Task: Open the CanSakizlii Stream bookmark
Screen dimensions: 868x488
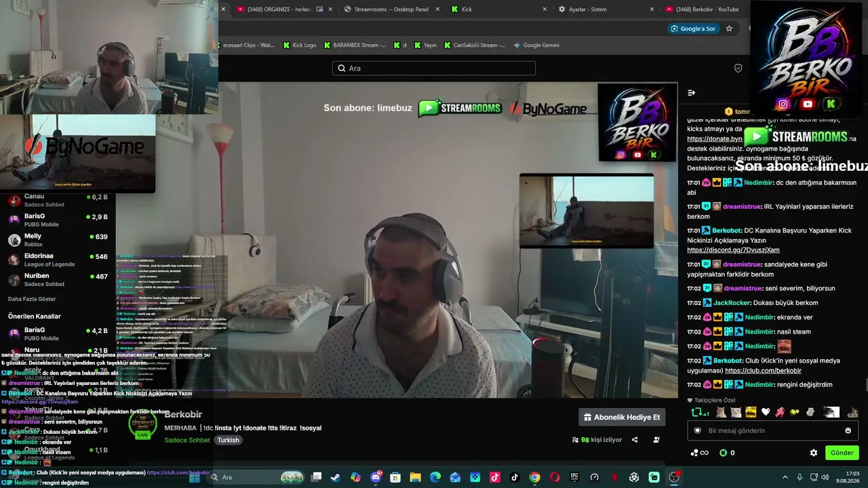Action: point(474,45)
